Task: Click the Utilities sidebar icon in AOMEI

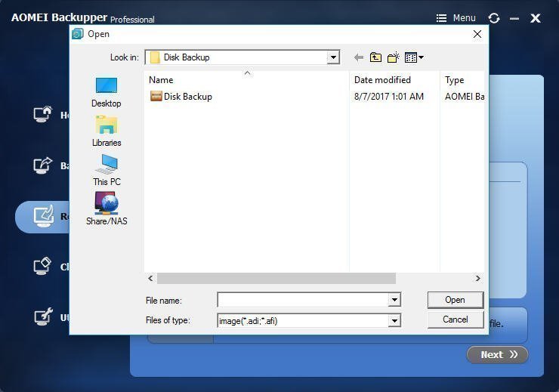Action: (43, 316)
